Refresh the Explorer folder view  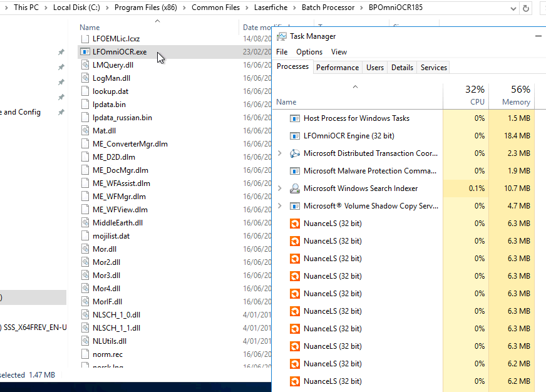[526, 8]
